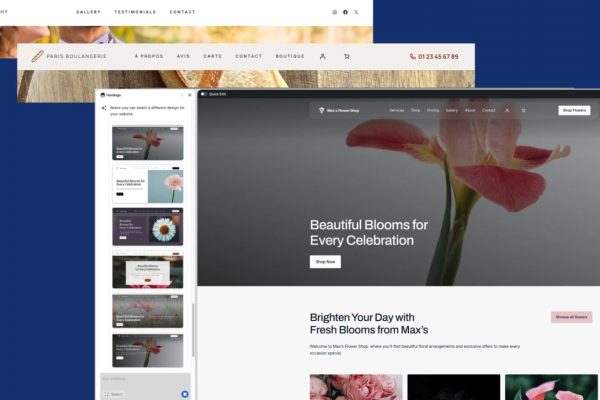Toggle the Quick Edit switch
The width and height of the screenshot is (600, 400).
coord(203,94)
